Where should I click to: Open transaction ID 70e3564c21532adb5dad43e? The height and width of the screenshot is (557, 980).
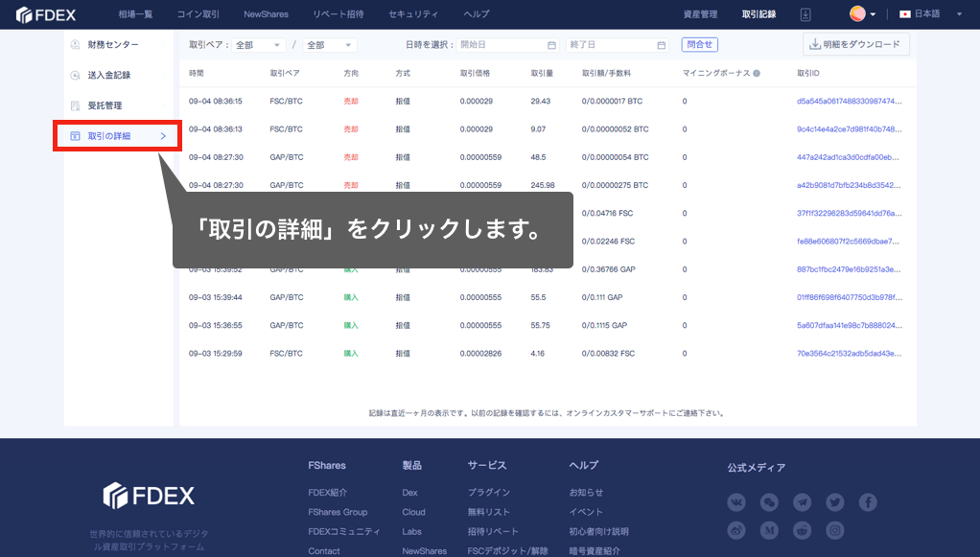pos(849,354)
